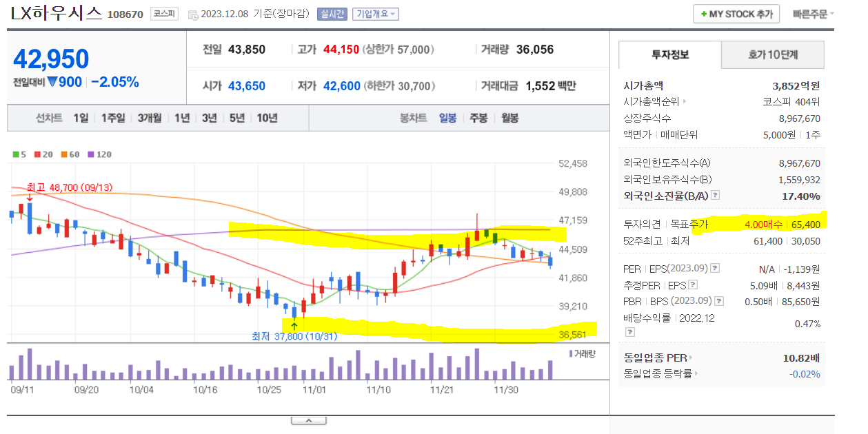
Task: Click the 실시간 badge button
Action: point(332,14)
